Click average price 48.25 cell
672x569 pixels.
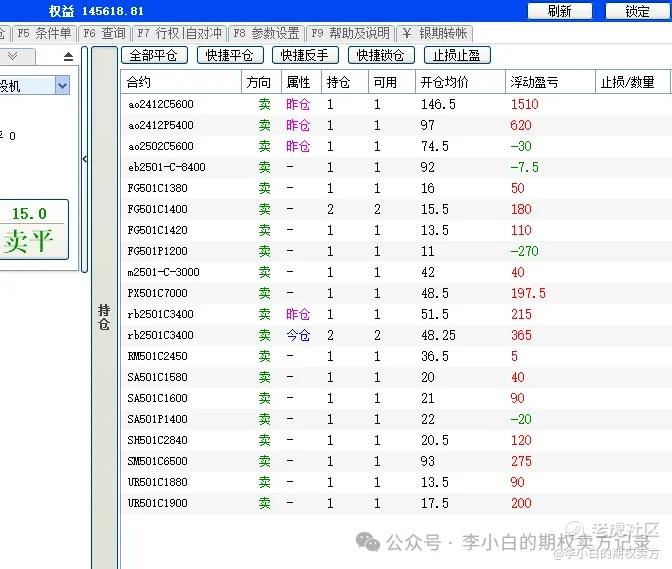click(x=438, y=335)
